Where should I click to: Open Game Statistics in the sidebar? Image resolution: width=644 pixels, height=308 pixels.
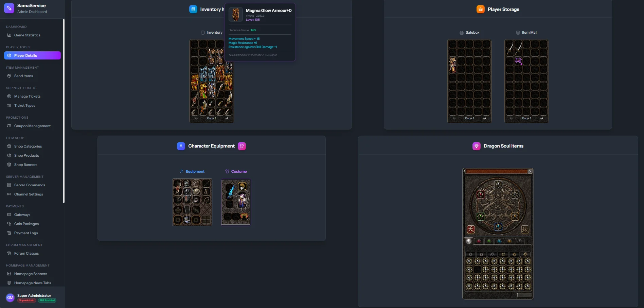(x=32, y=35)
